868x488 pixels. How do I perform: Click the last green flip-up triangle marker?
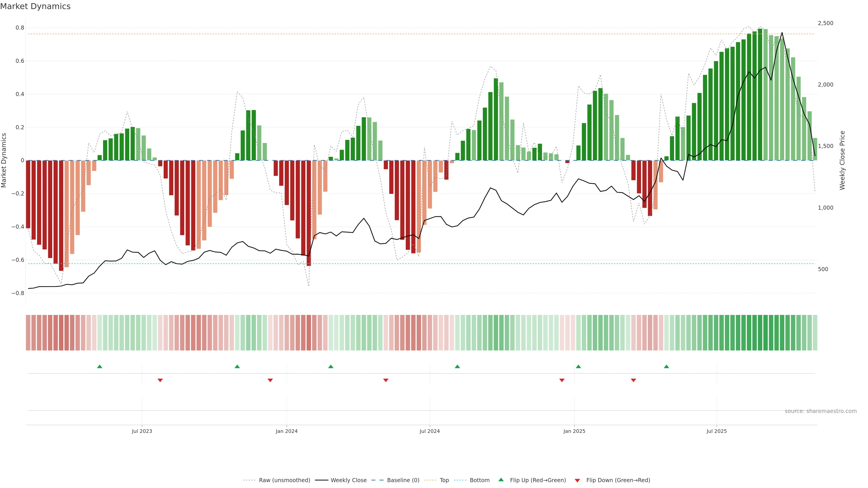click(666, 366)
